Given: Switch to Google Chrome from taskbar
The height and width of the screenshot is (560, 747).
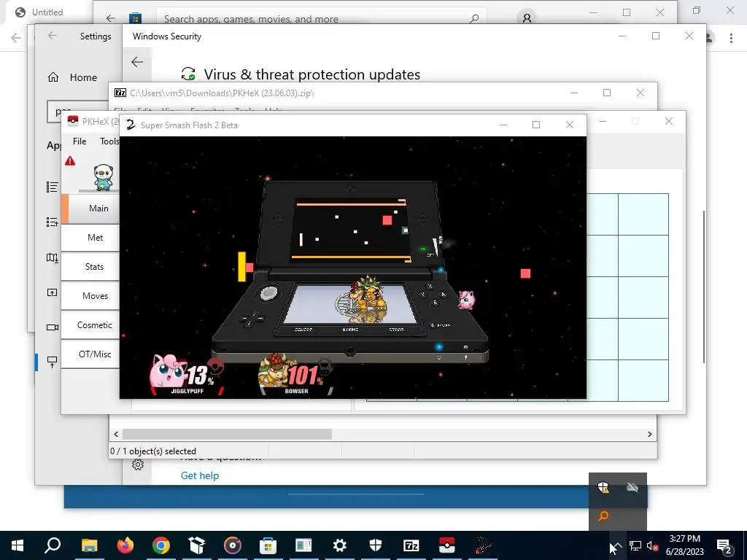Looking at the screenshot, I should tap(161, 545).
